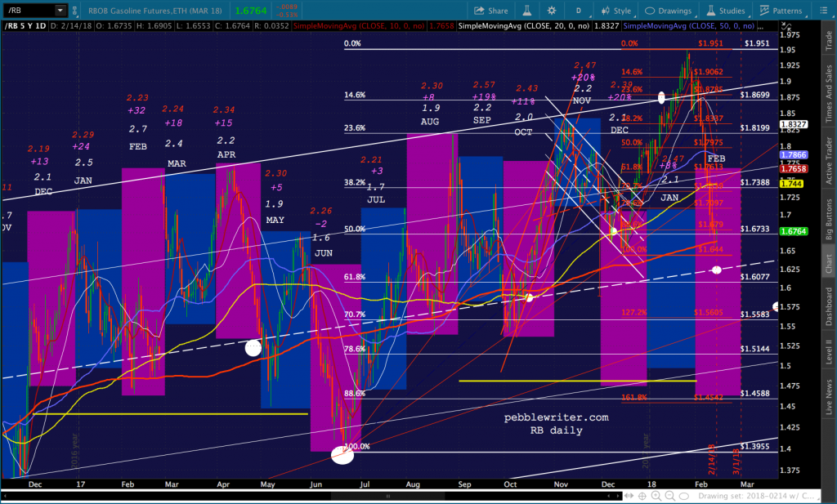Open the Drawings menu
The image size is (837, 504).
(669, 11)
